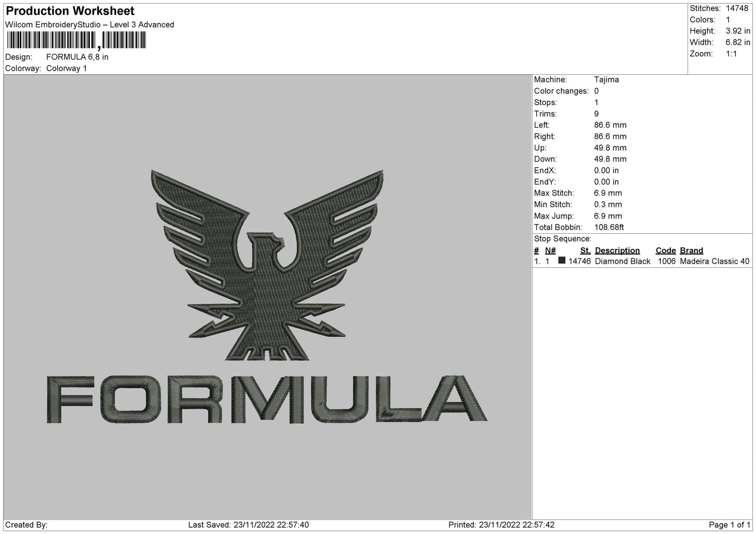This screenshot has height=534, width=756.
Task: Click the Stop Sequence label
Action: point(562,239)
